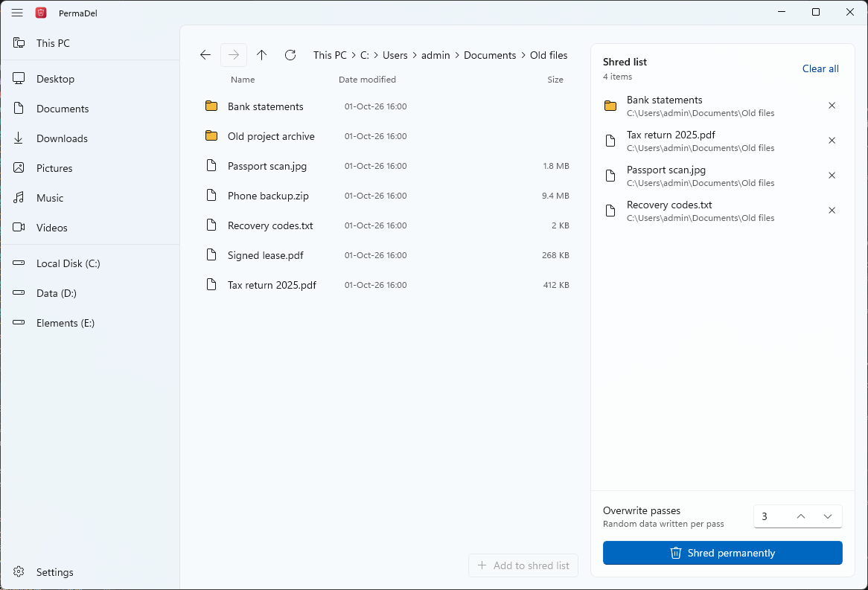Decrease overwrite passes with down arrow
This screenshot has height=590, width=868.
point(828,516)
